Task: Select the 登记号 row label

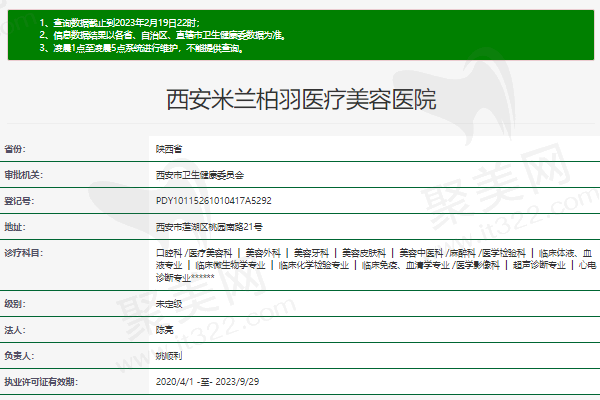Action: [19, 201]
